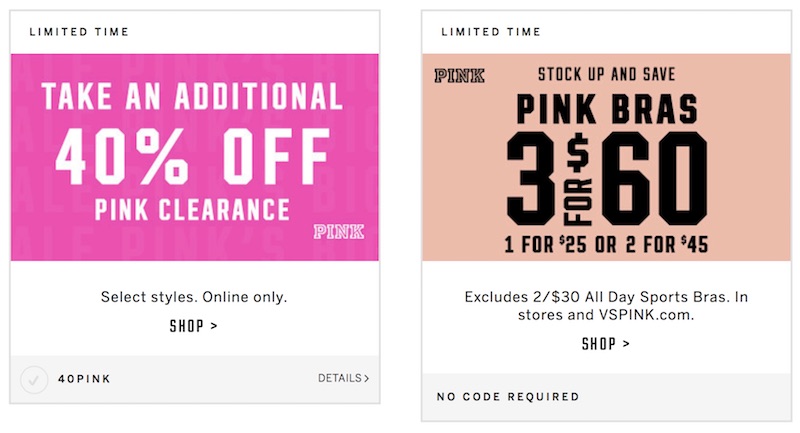Open DETAILS for the 40PINK offer
This screenshot has height=433, width=800.
tap(343, 378)
